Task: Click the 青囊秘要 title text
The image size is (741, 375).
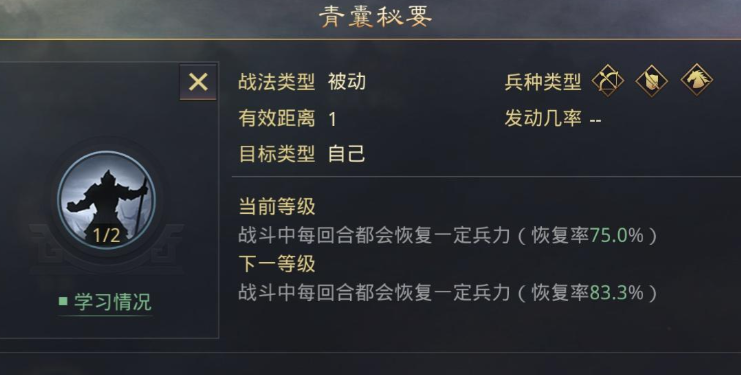Action: pyautogui.click(x=376, y=17)
